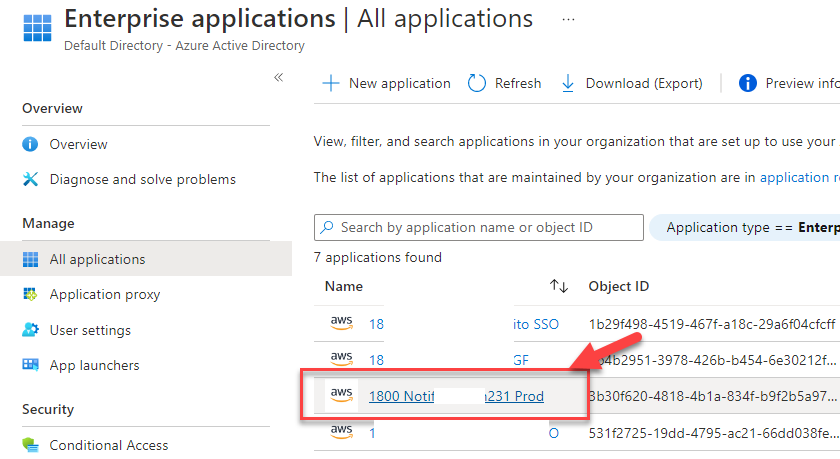Screen dimensions: 840x459
Task: Click Default Directory - Azure Active Directory subtitle
Action: tap(184, 46)
